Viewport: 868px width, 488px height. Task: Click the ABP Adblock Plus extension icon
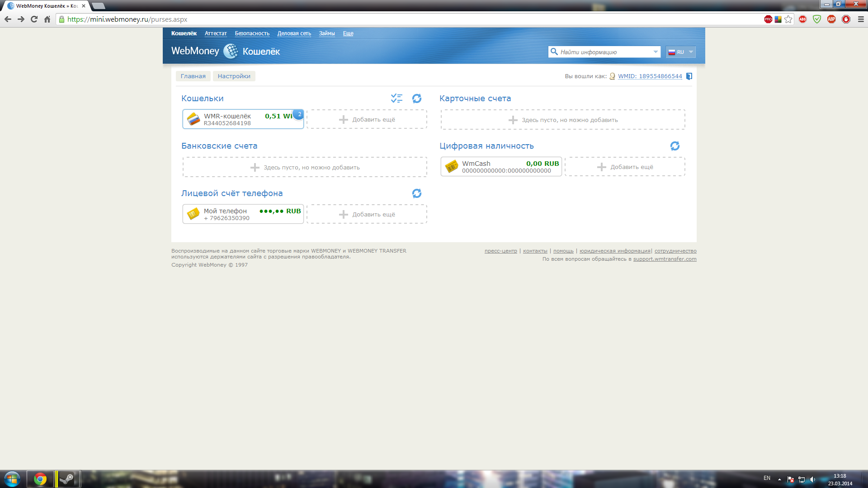coord(831,19)
